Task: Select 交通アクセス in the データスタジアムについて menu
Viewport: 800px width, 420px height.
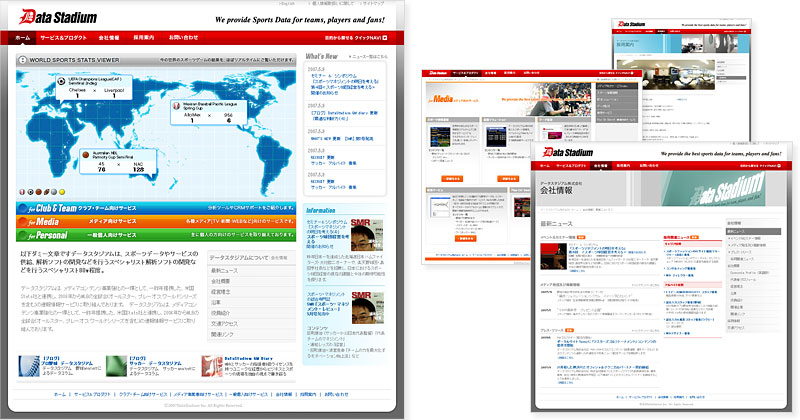Action: (x=252, y=324)
